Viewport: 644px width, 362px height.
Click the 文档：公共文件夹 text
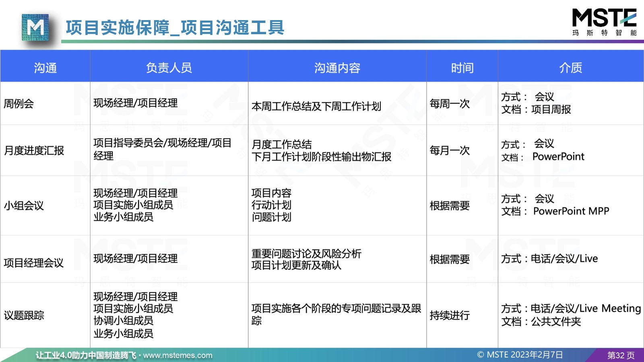(x=541, y=321)
